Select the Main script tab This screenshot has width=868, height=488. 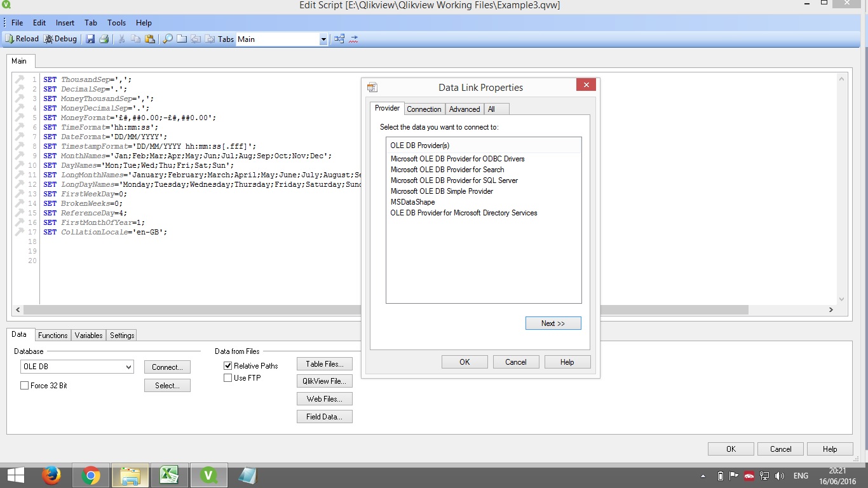click(19, 61)
